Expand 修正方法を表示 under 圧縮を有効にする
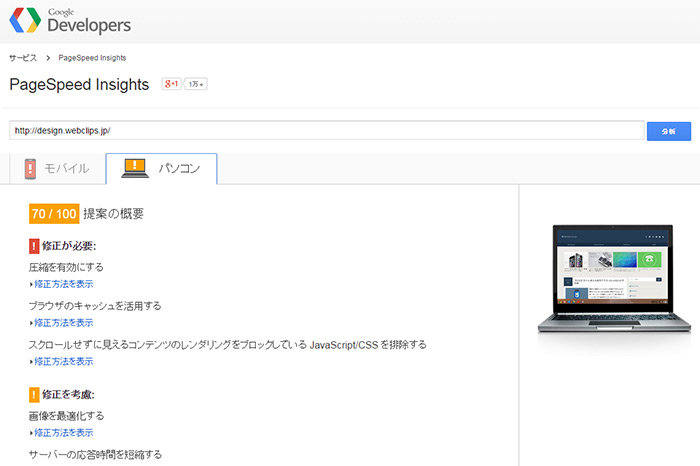The image size is (700, 466). [x=62, y=284]
